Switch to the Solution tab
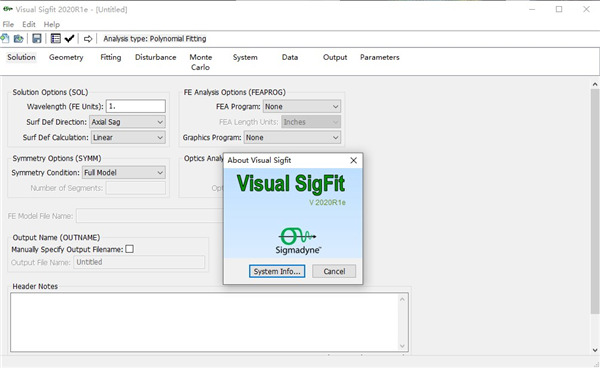 click(21, 57)
